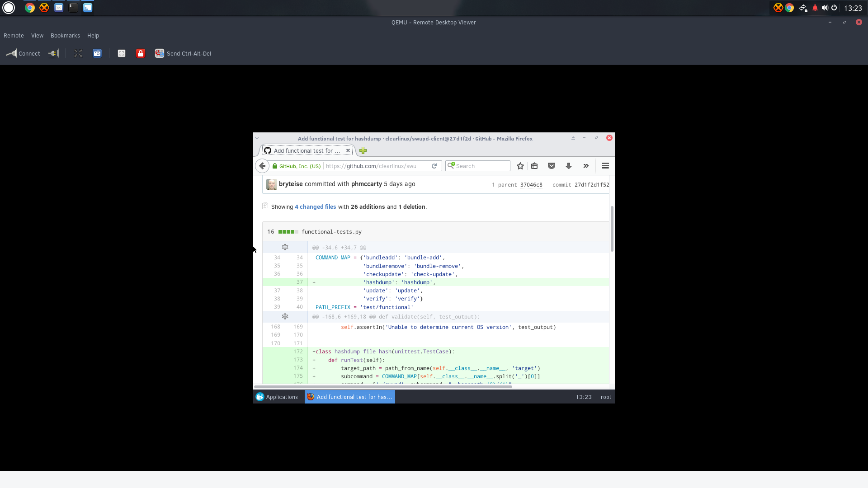Click the diff stat file icon beside Showing
This screenshot has width=868, height=488.
[x=265, y=206]
